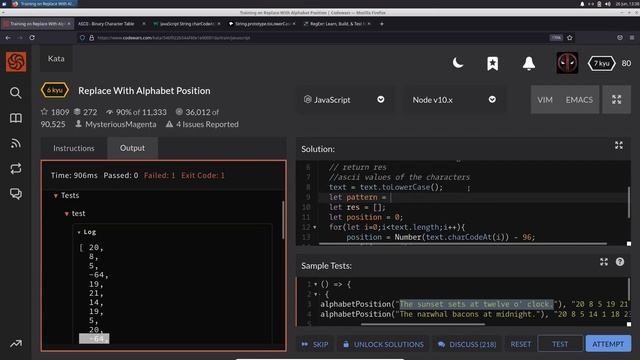Close the Training on Replace With Alphabet tab
The image size is (640, 360).
pyautogui.click(x=69, y=24)
